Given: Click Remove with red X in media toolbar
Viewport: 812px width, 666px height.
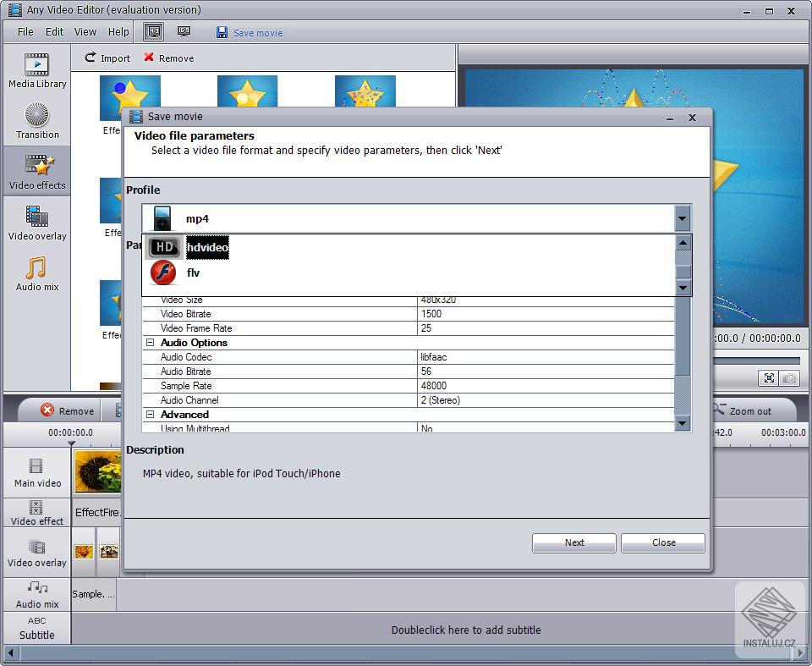Looking at the screenshot, I should coord(169,58).
